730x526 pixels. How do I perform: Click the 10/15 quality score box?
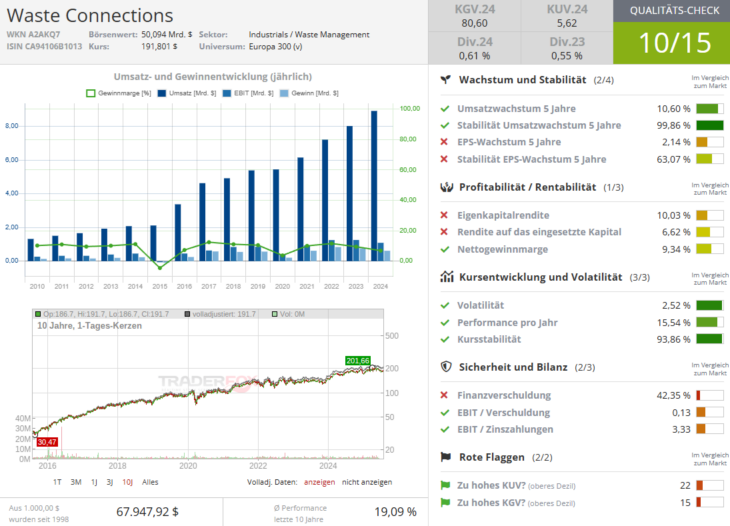(x=672, y=43)
